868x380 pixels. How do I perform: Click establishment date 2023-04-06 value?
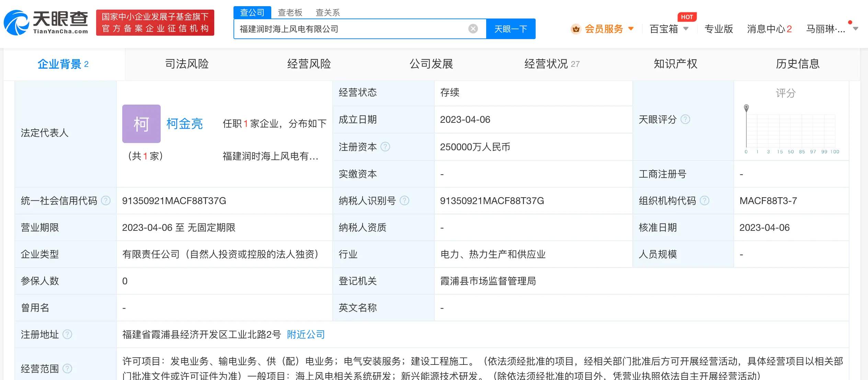(465, 119)
